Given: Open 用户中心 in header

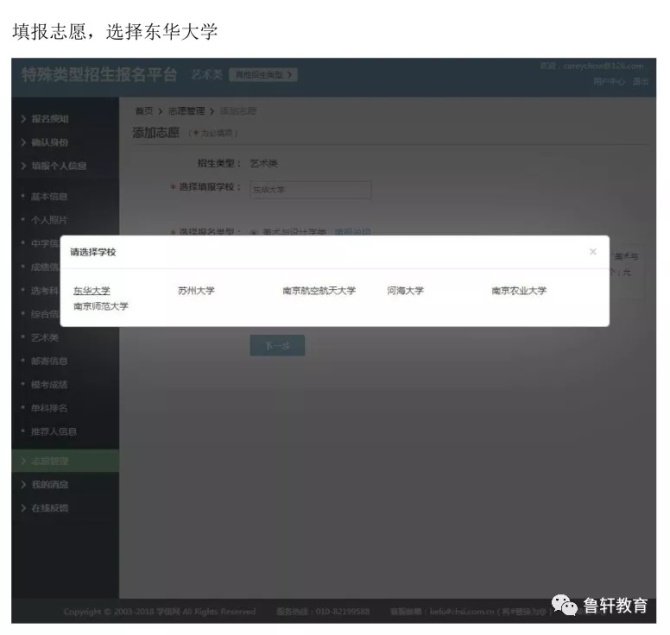Looking at the screenshot, I should click(x=609, y=82).
